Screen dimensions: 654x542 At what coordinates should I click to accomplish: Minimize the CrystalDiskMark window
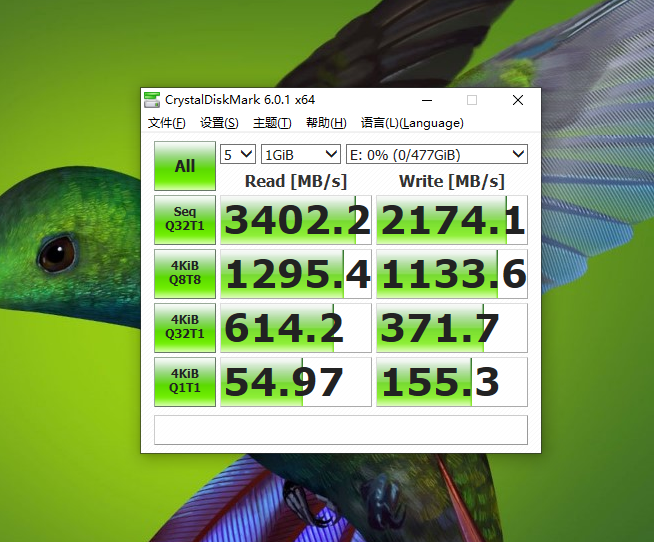[x=427, y=100]
